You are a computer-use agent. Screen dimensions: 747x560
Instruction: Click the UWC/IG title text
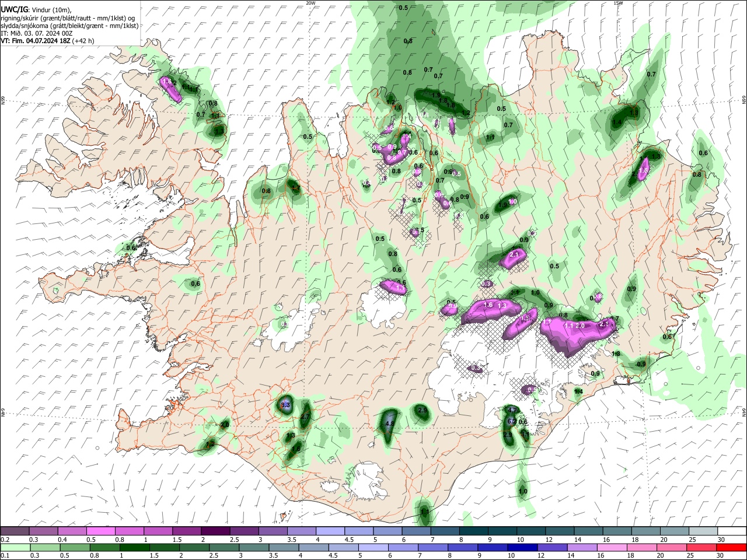coord(14,10)
